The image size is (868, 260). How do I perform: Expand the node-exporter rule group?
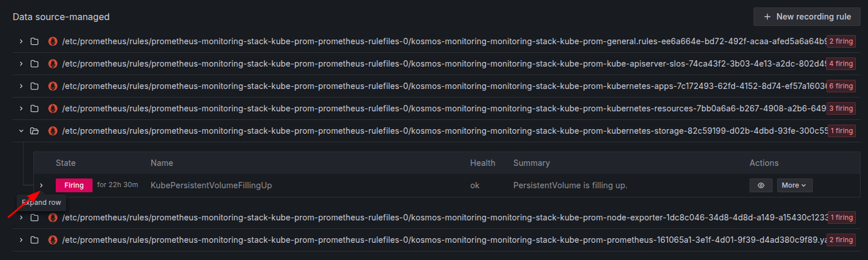(x=21, y=218)
